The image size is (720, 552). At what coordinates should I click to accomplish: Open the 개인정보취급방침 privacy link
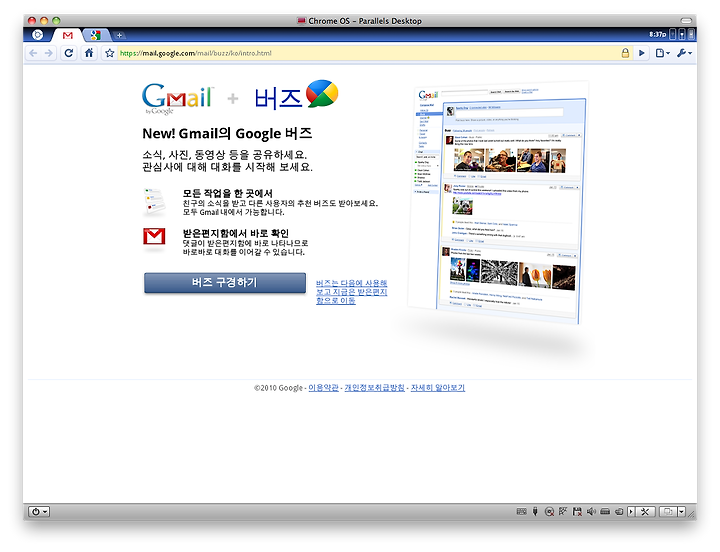[x=375, y=388]
